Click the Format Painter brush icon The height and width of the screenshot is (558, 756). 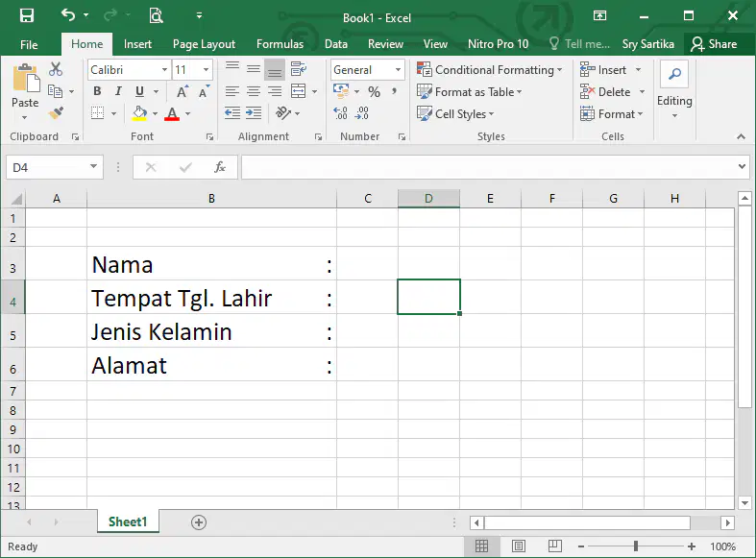56,113
